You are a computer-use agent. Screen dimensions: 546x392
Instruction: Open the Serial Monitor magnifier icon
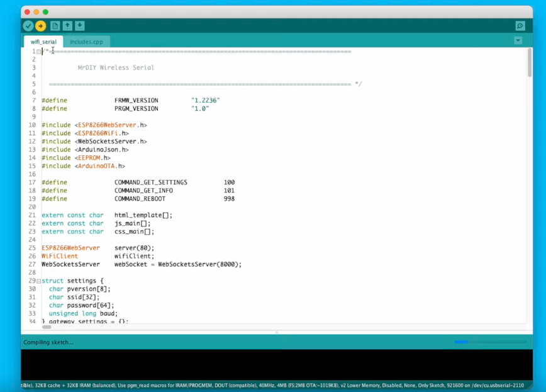[519, 26]
